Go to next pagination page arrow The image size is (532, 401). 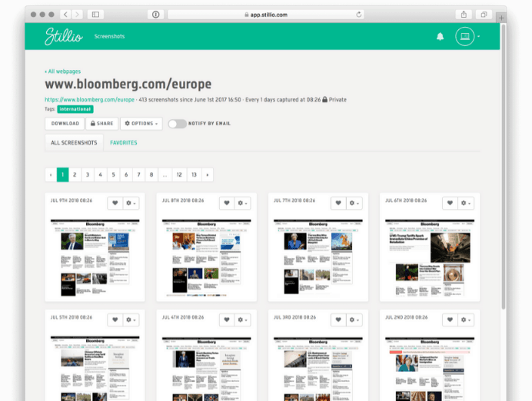point(208,175)
